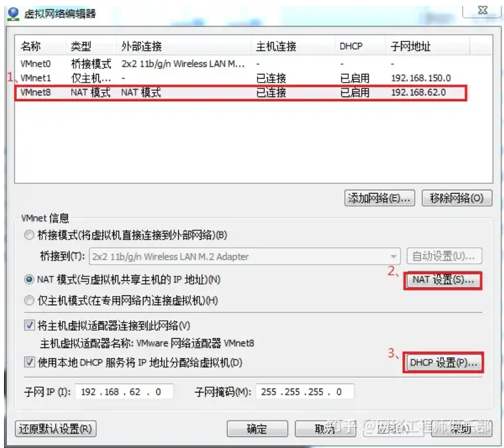Open the 桥接到 adapter dropdown

tap(245, 256)
